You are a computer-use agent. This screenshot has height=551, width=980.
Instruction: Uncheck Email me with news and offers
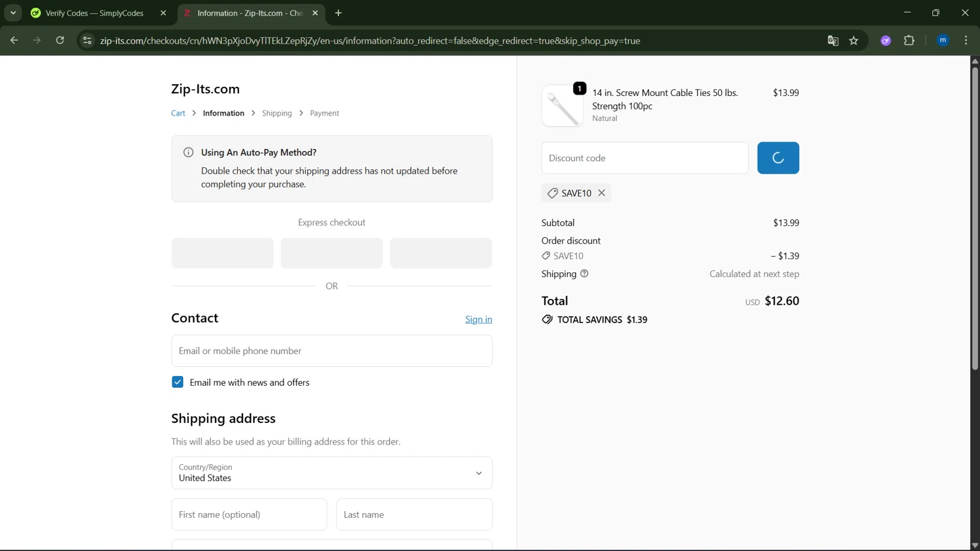click(178, 382)
